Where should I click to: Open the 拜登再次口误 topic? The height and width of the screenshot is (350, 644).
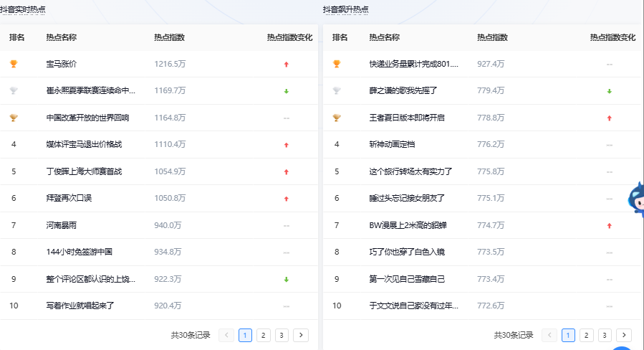pyautogui.click(x=69, y=198)
